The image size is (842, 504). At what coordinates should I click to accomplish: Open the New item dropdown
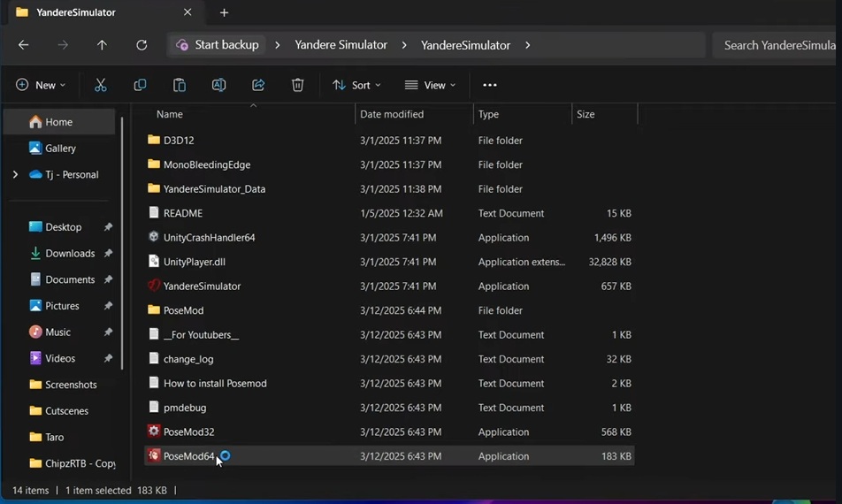[x=41, y=85]
